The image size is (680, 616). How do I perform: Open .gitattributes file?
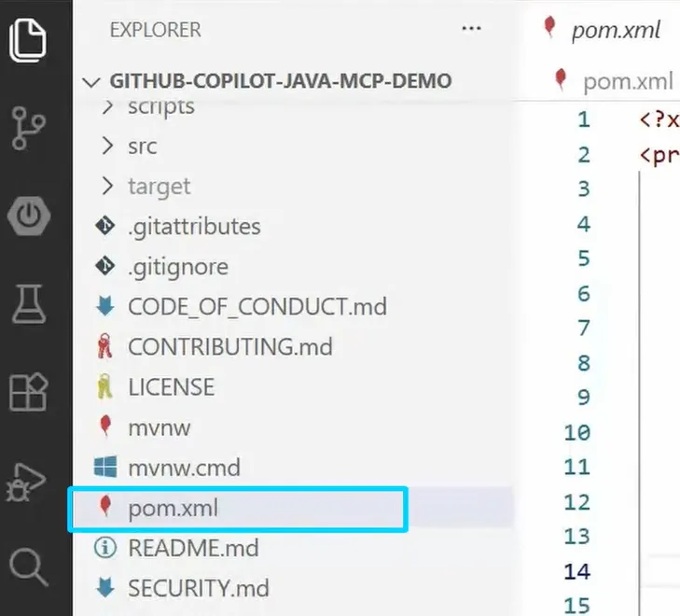click(x=194, y=227)
